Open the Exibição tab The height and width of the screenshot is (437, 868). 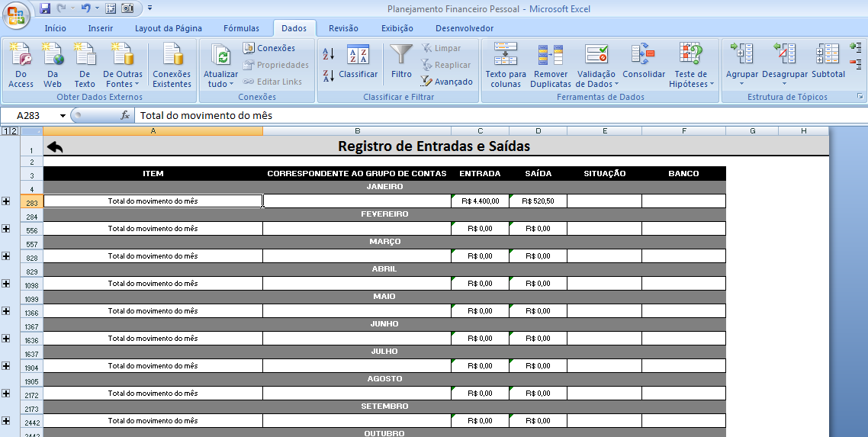397,28
